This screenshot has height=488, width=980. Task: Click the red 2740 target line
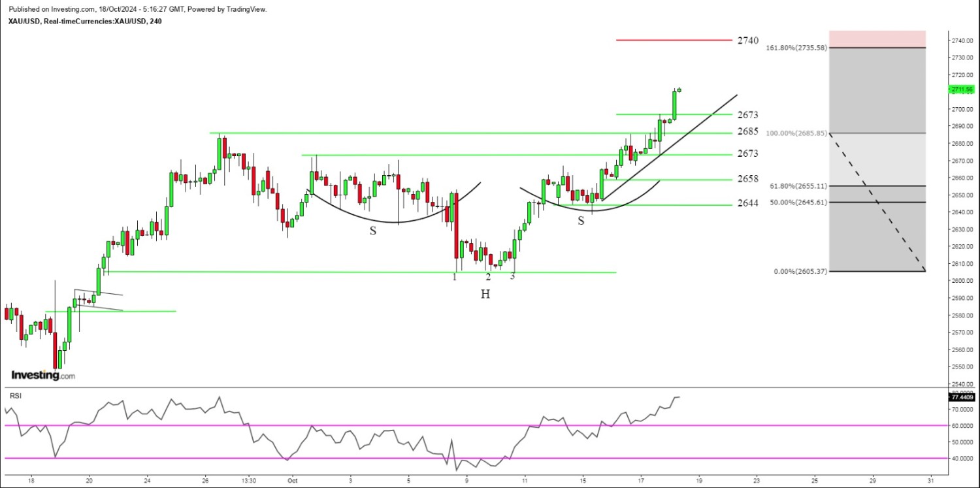click(673, 41)
